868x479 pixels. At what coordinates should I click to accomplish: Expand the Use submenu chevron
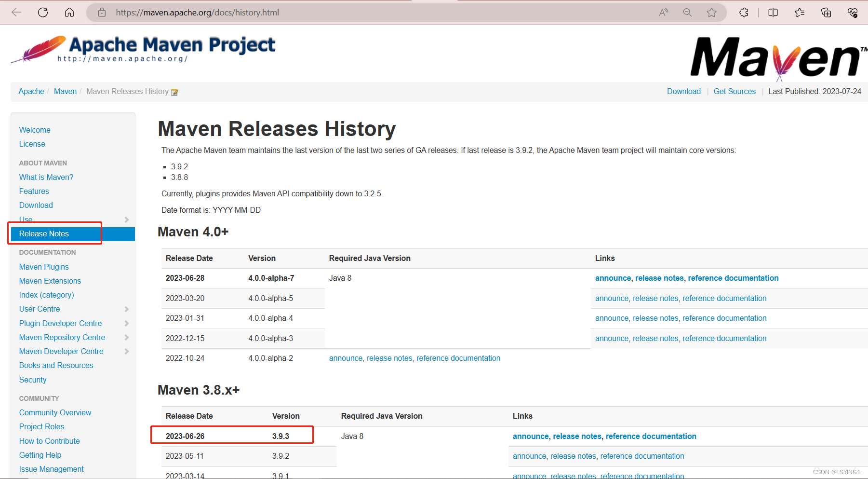pyautogui.click(x=126, y=219)
